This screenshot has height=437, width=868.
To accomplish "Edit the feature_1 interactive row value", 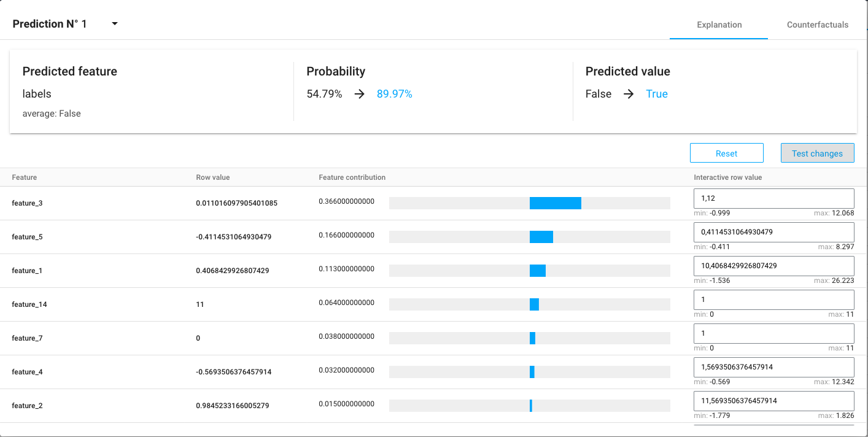I will [773, 266].
